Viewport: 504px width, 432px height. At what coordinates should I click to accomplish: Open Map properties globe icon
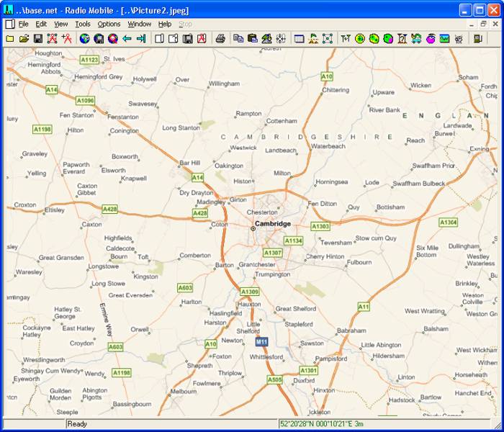click(x=84, y=39)
